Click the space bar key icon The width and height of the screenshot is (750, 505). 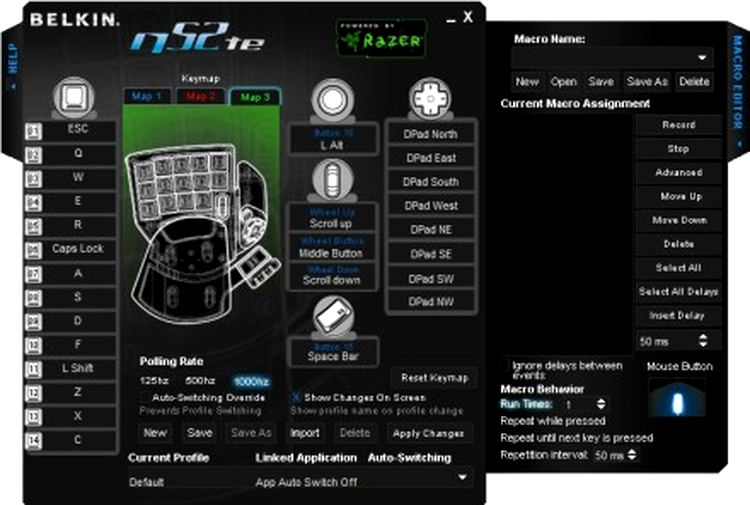(333, 316)
